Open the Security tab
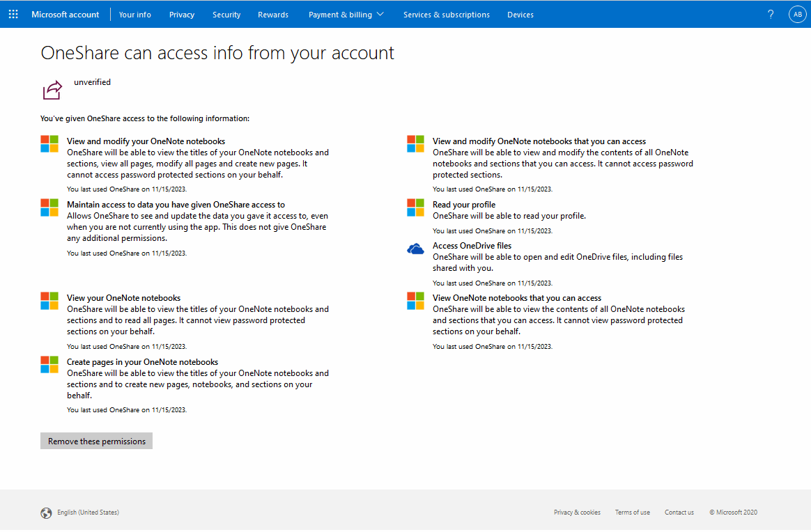Screen dimensions: 811x532 [x=226, y=15]
